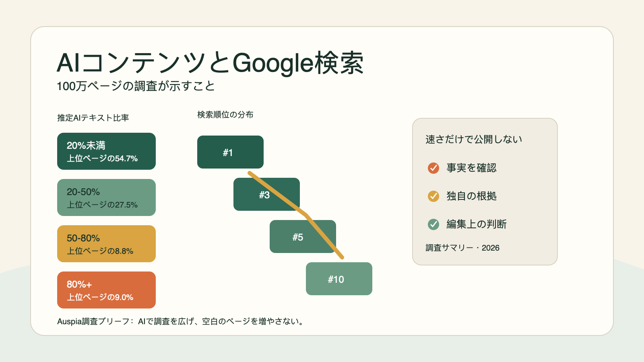Click the orange checkmark beside 事実を確認
This screenshot has width=644, height=362.
click(433, 168)
